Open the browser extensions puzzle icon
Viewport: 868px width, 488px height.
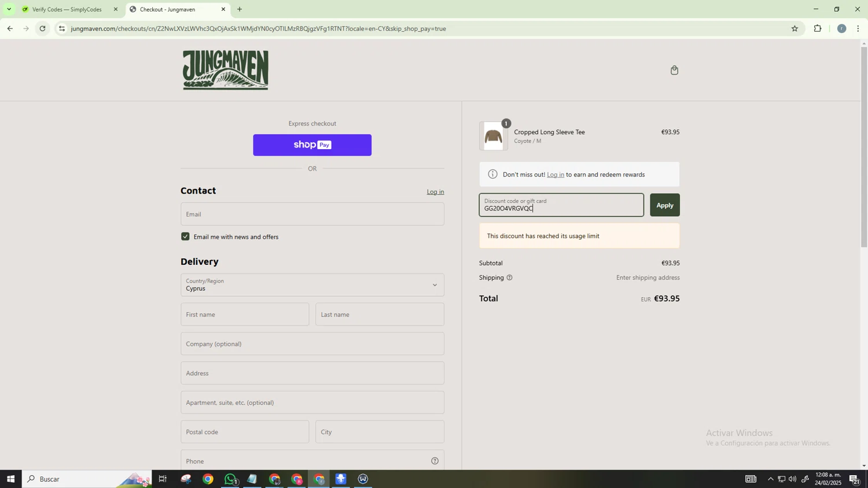tap(818, 28)
